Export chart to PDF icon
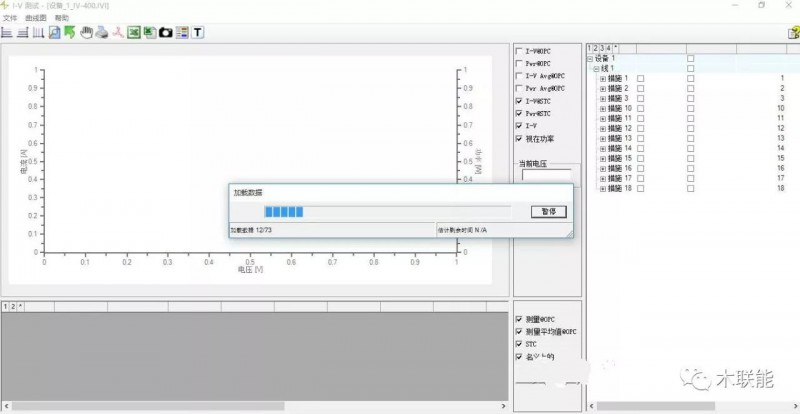This screenshot has width=800, height=414. tap(118, 33)
